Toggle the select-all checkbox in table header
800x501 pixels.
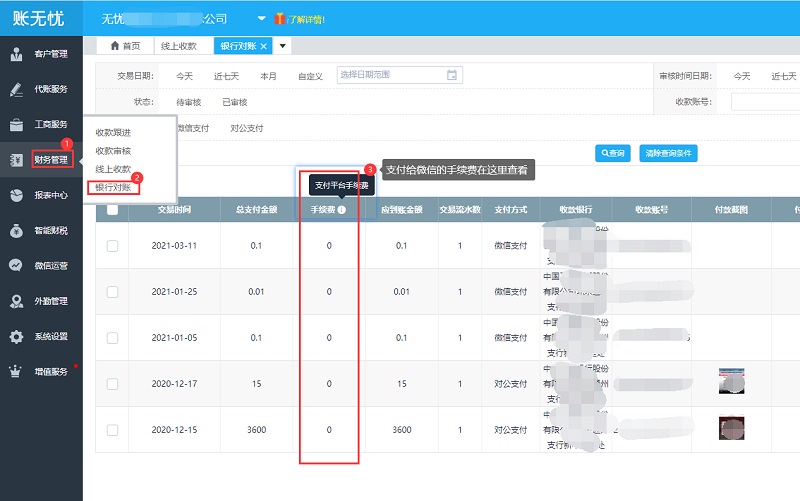click(112, 210)
